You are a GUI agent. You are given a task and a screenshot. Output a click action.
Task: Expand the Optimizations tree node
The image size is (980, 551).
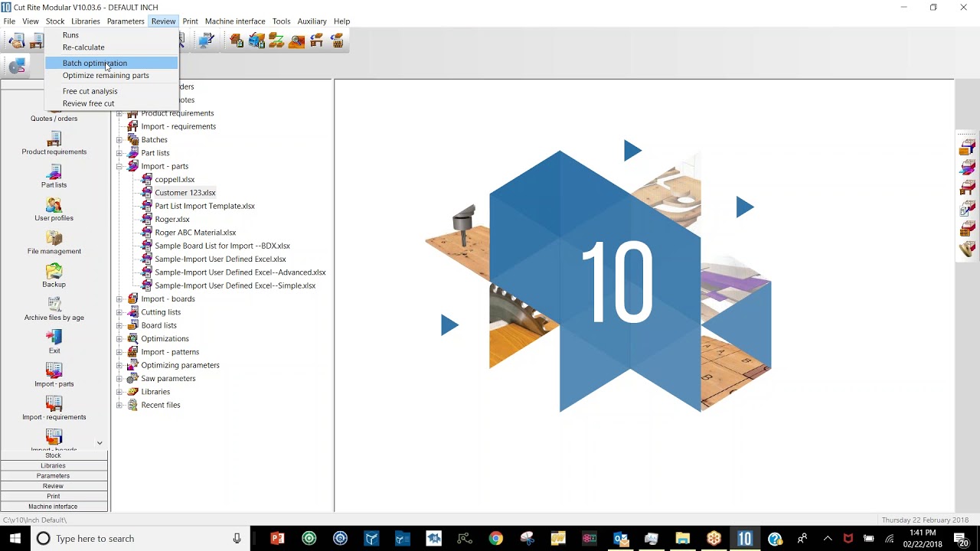tap(119, 339)
